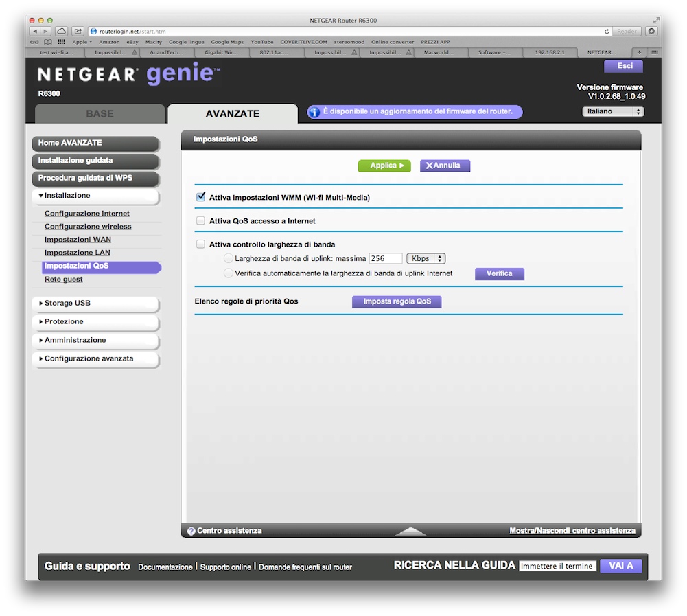Image resolution: width=687 pixels, height=616 pixels.
Task: Click the Centro assistenza question mark icon
Action: pyautogui.click(x=191, y=531)
